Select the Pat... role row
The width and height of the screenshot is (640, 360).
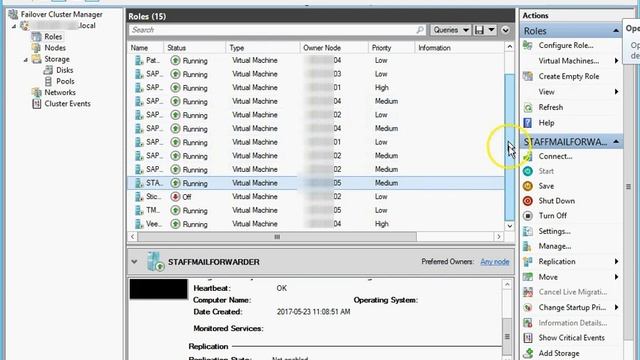(x=316, y=60)
